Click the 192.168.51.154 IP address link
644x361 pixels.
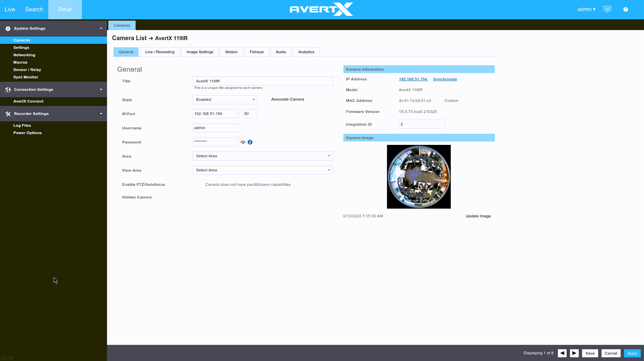click(413, 79)
